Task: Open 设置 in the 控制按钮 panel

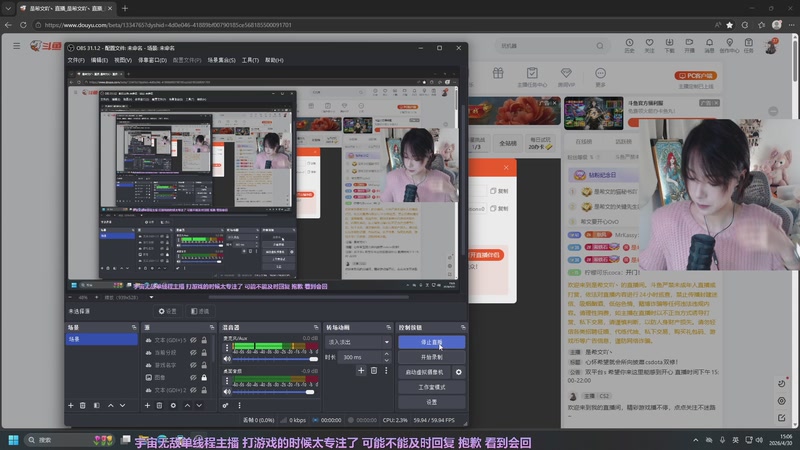Action: tap(432, 402)
